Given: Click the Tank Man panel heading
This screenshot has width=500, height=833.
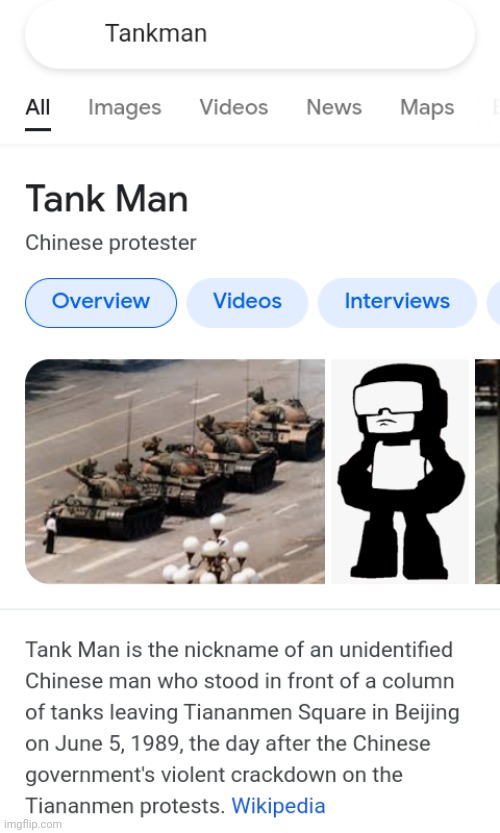Looking at the screenshot, I should coord(107,199).
